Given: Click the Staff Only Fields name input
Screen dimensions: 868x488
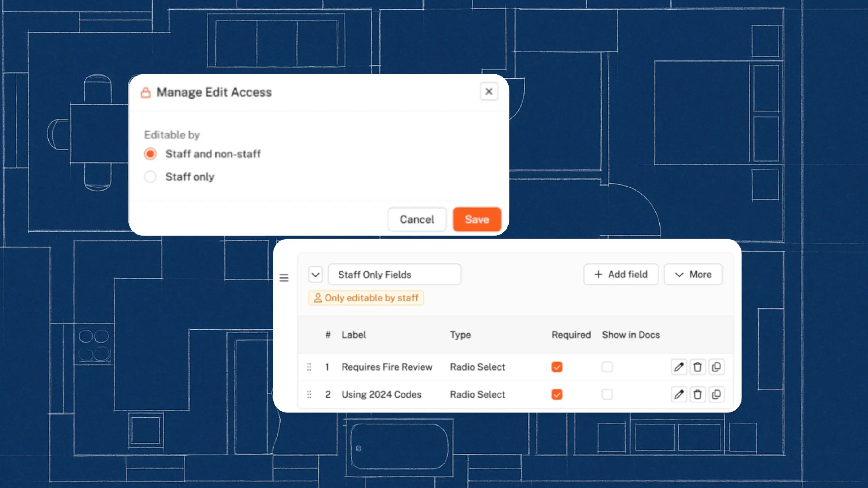Looking at the screenshot, I should tap(394, 275).
